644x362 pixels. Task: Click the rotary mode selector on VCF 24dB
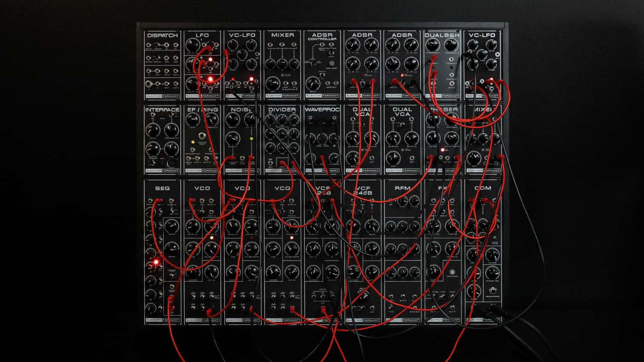(x=363, y=295)
